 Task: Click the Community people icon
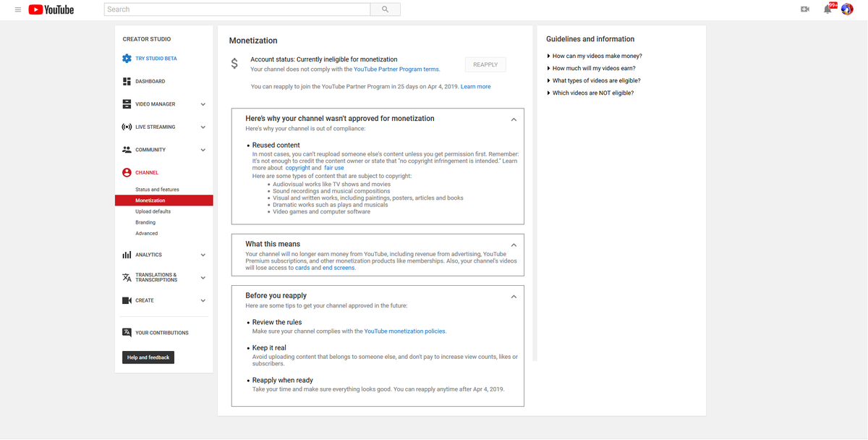click(x=127, y=150)
